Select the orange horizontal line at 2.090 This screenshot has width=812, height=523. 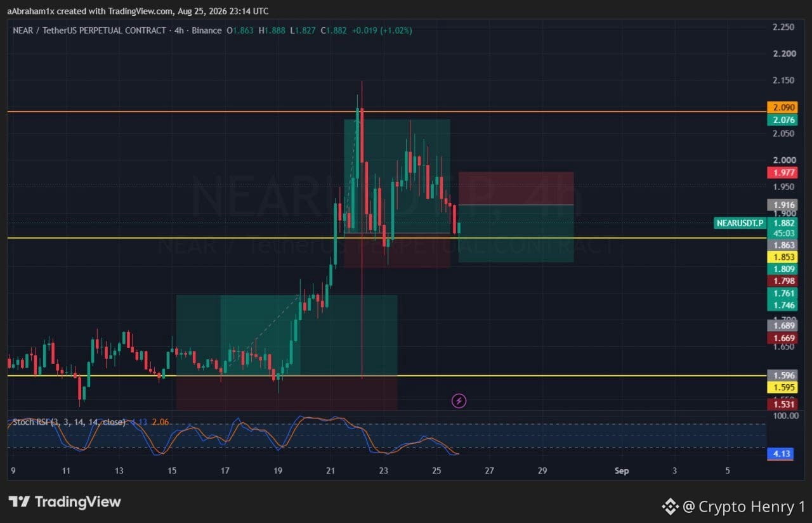coord(386,112)
